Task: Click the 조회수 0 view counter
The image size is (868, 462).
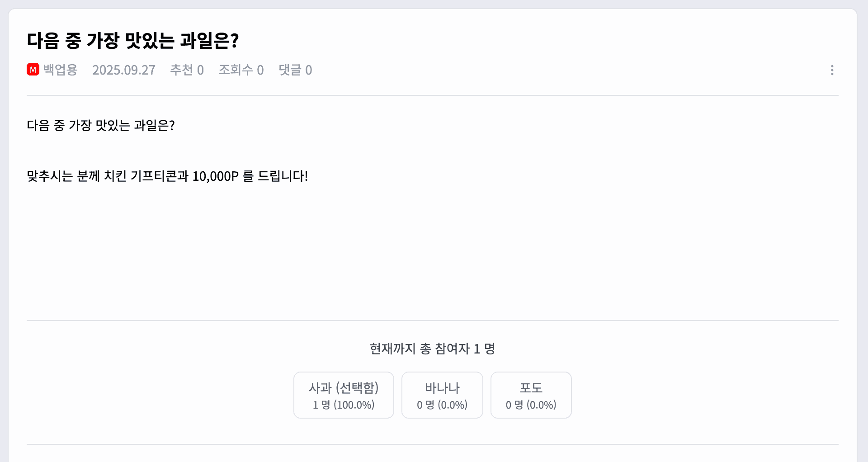Action: (241, 70)
